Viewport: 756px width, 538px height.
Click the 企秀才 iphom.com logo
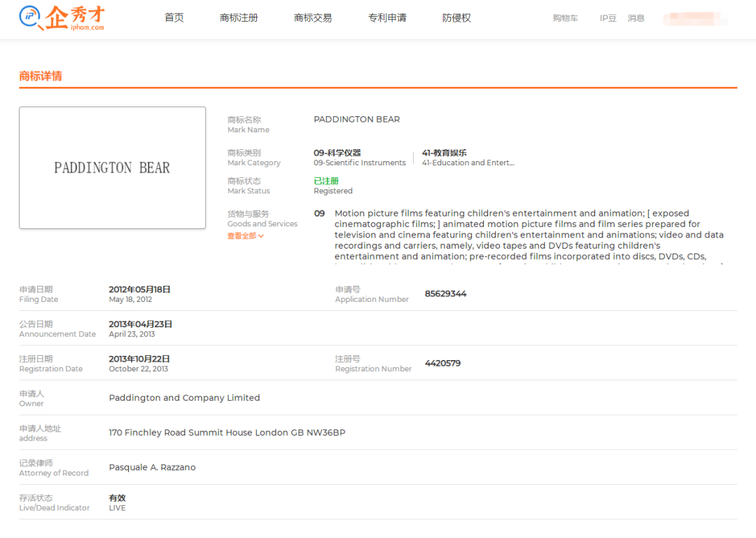tap(62, 18)
